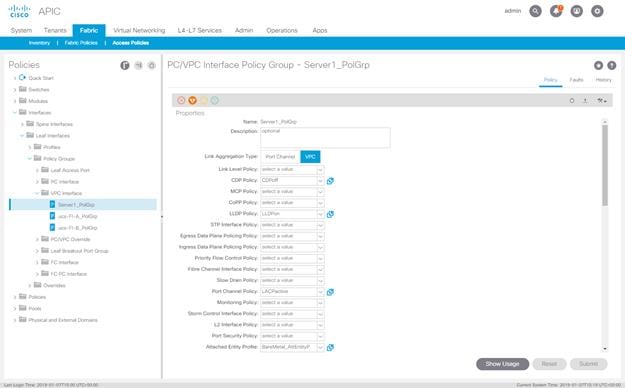Viewport: 625px width, 388px height.
Task: Expand the Spine Interfaces folder
Action: [22, 124]
